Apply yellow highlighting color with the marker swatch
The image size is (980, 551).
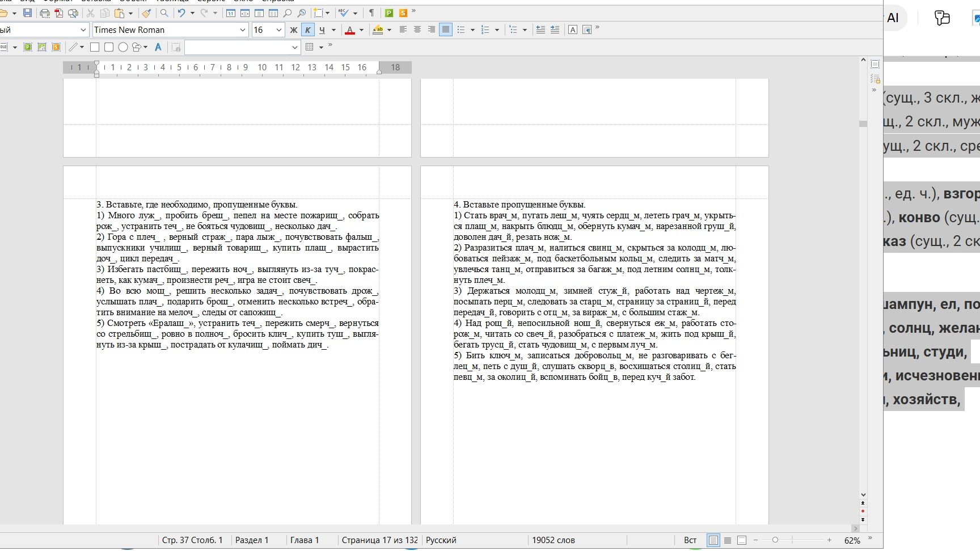pyautogui.click(x=378, y=30)
